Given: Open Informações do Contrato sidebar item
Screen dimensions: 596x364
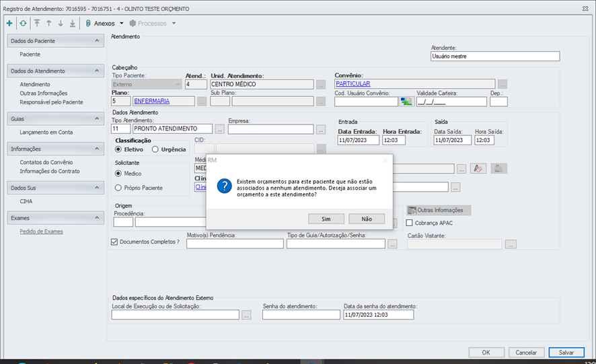Looking at the screenshot, I should [50, 171].
